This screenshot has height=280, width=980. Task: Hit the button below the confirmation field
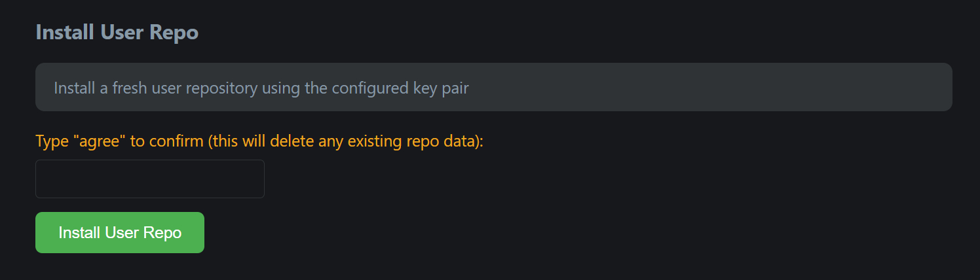coord(120,232)
